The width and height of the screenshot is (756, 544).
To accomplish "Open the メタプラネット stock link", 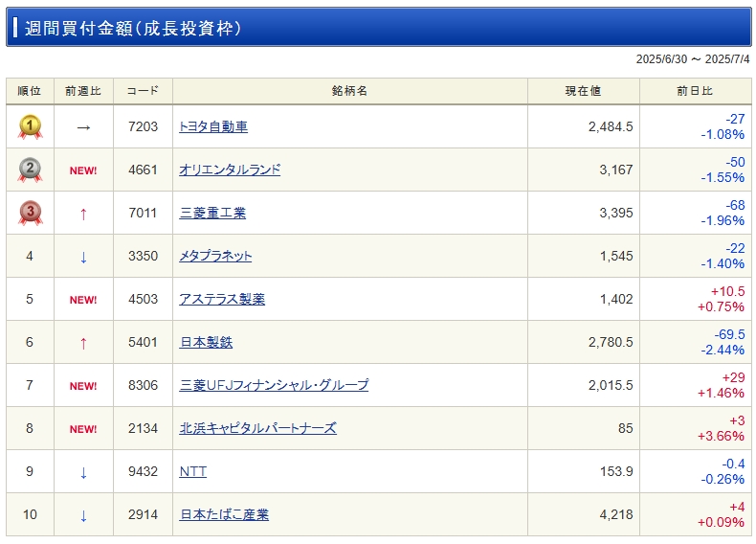I will click(215, 256).
